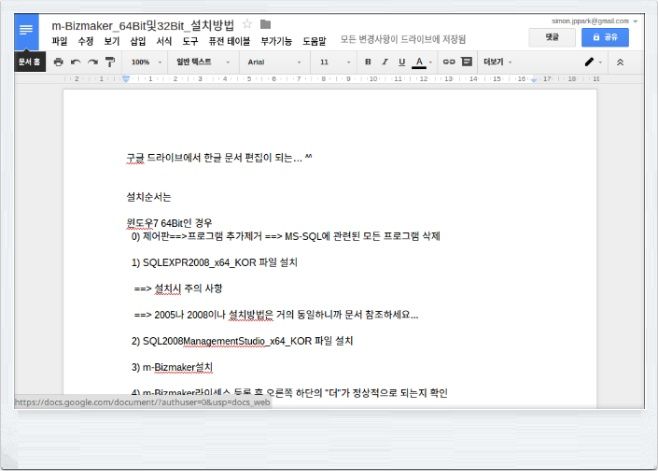Open the Arial font dropdown
The width and height of the screenshot is (658, 471).
pyautogui.click(x=274, y=62)
